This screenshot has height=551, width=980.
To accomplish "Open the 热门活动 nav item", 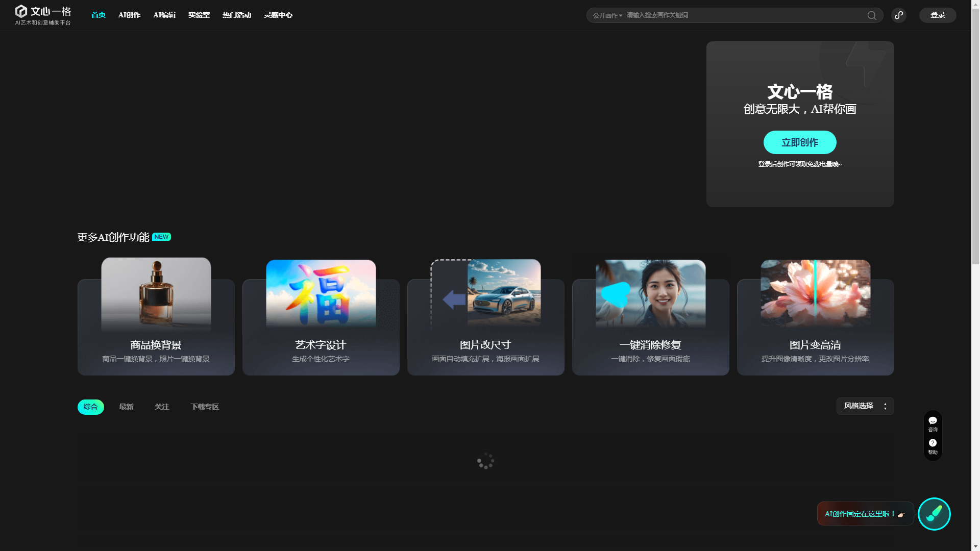I will (x=237, y=15).
